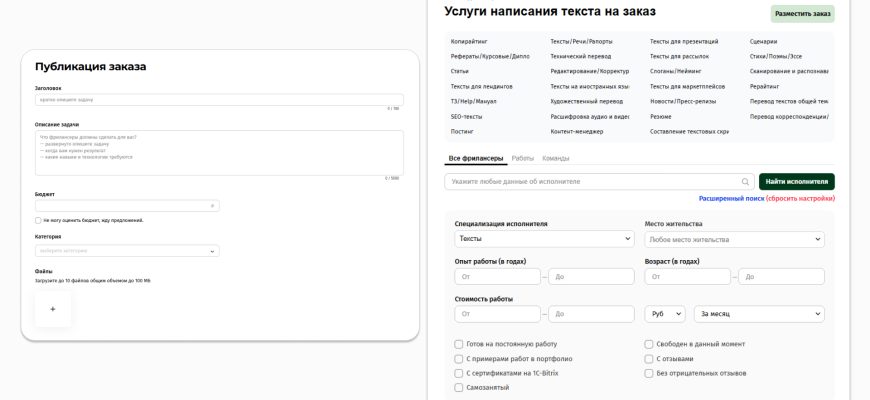Open the 'Руб' currency dropdown

tap(665, 314)
